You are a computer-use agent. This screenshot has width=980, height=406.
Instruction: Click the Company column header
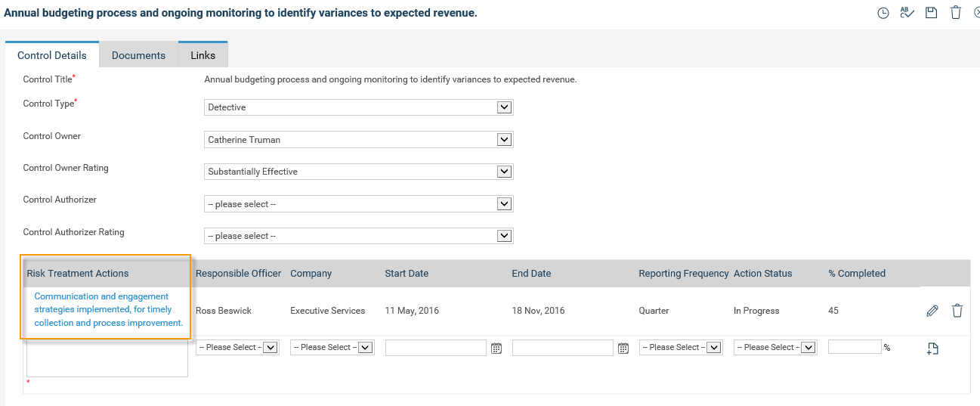pyautogui.click(x=310, y=274)
